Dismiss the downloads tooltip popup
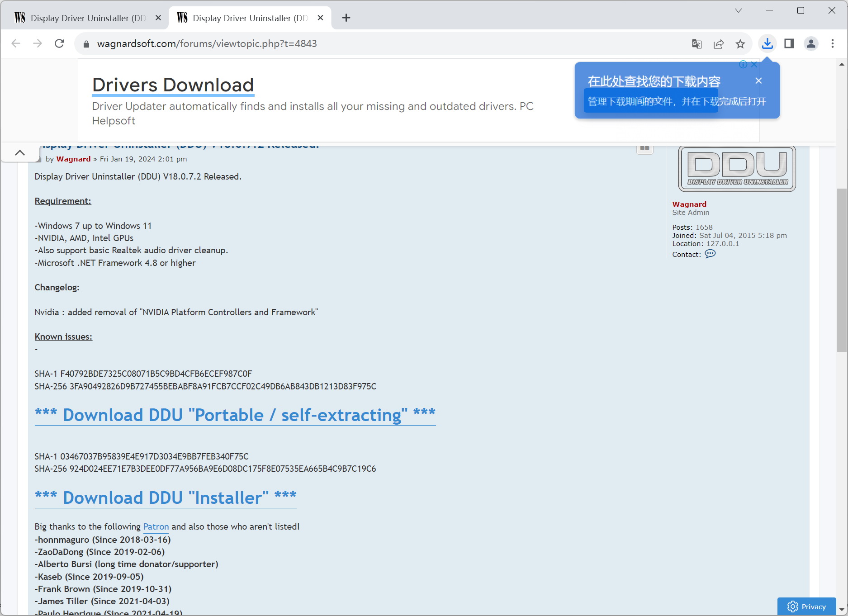The width and height of the screenshot is (848, 616). [758, 81]
